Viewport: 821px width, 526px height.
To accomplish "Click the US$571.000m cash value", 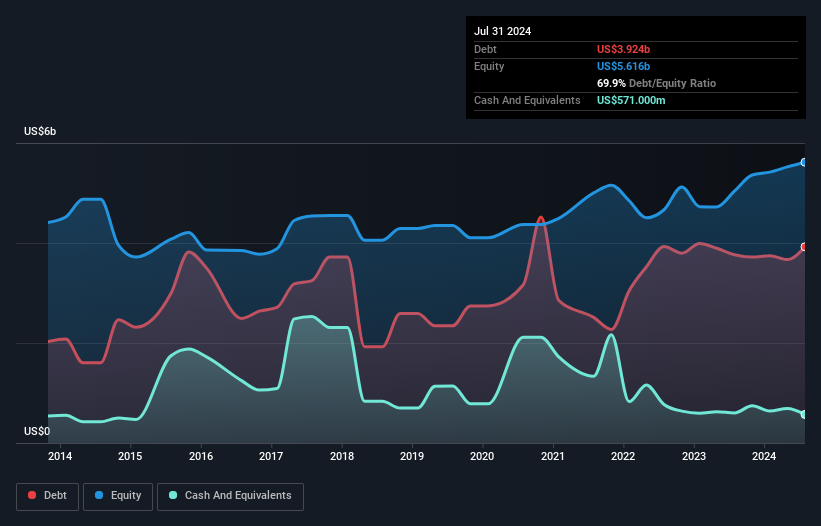I will pos(631,100).
